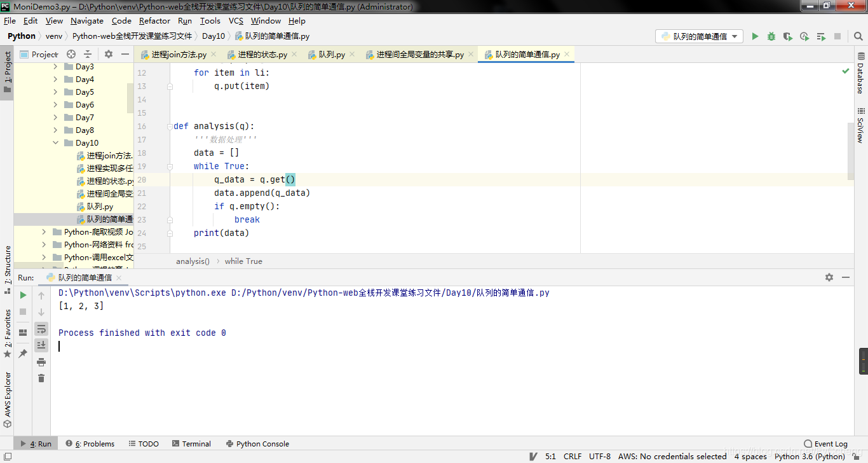Click the down arrow in the Run panel
Viewport: 868px width, 463px height.
(x=41, y=312)
